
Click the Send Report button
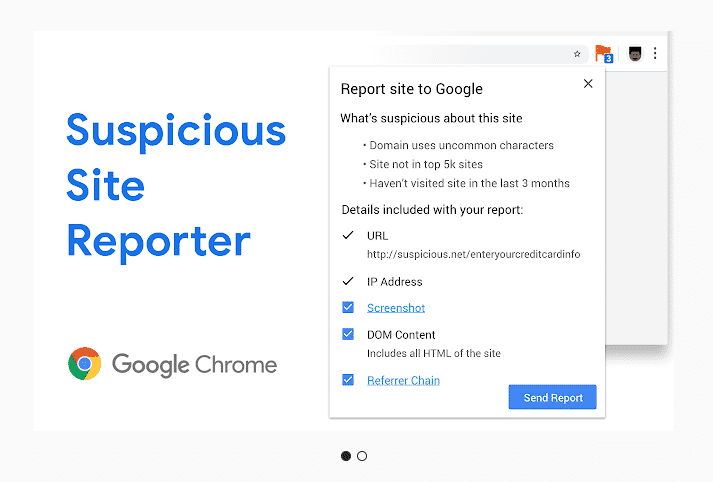(x=552, y=397)
